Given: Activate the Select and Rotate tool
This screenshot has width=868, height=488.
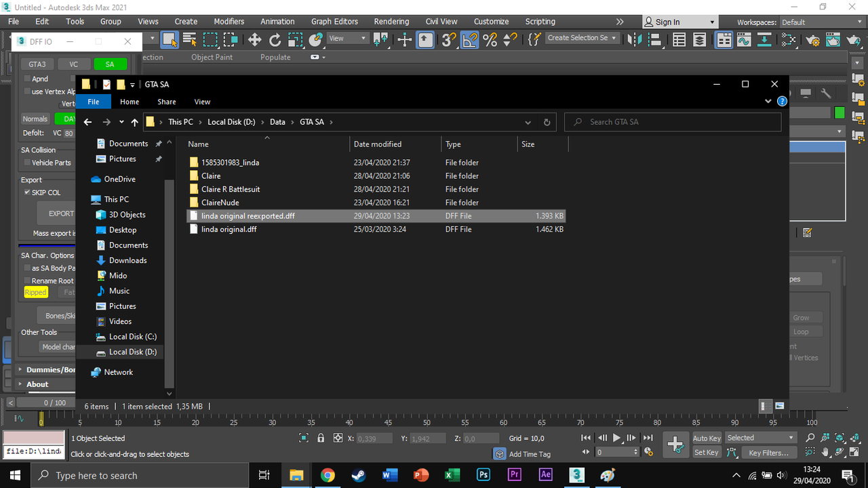Looking at the screenshot, I should coord(275,39).
